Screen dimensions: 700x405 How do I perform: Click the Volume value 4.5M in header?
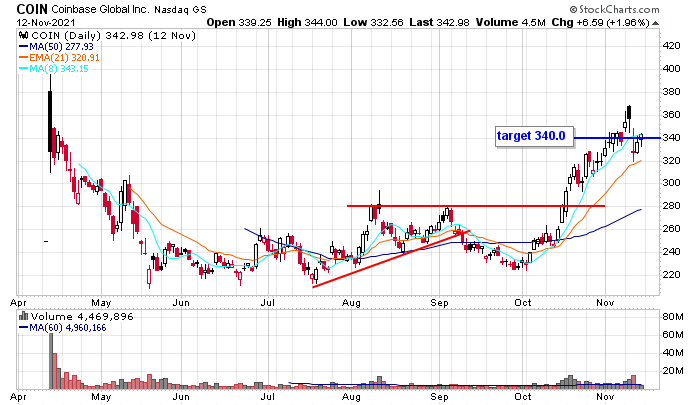click(533, 22)
